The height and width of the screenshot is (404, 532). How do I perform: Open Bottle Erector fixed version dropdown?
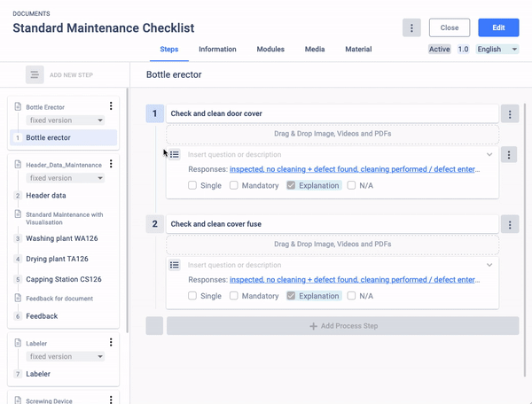click(x=66, y=120)
